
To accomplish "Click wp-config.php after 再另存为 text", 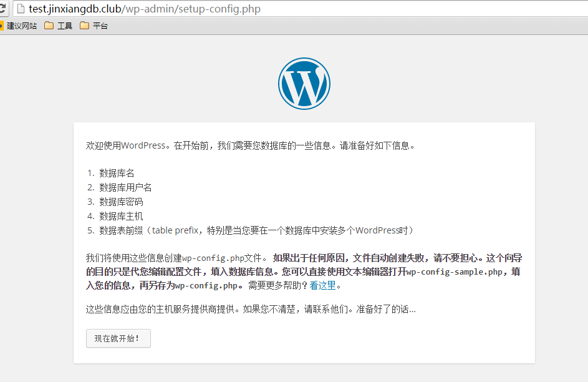I will coord(206,286).
